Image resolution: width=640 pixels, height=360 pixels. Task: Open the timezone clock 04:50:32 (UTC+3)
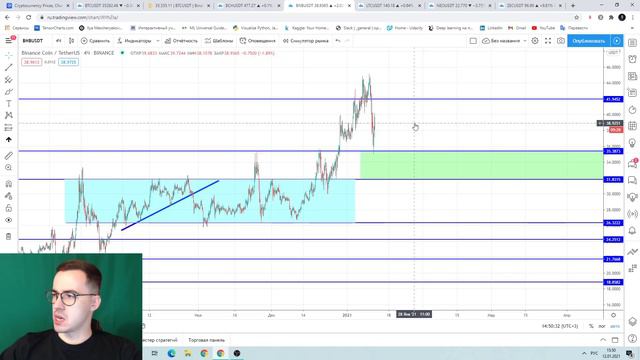click(560, 326)
